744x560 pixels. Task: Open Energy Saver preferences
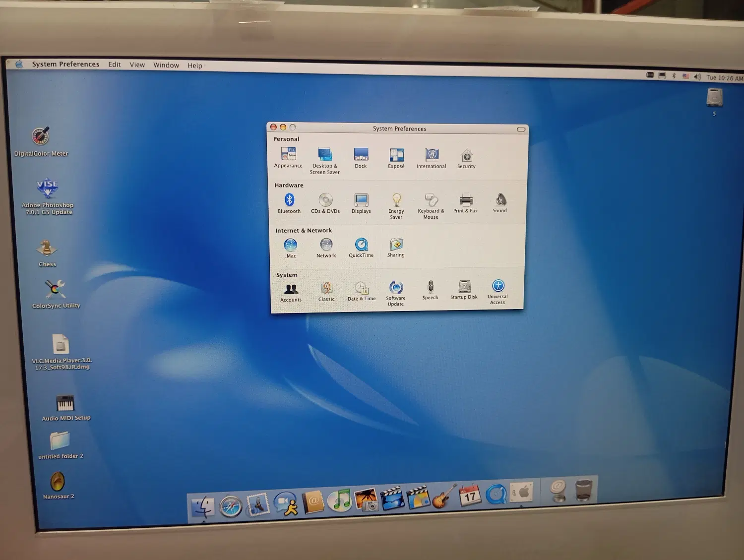click(x=396, y=206)
